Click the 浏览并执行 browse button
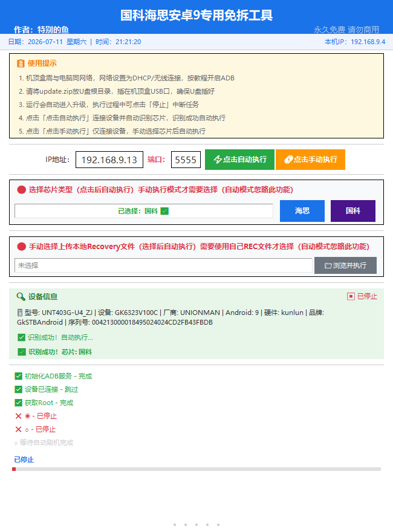The height and width of the screenshot is (532, 393). (345, 265)
